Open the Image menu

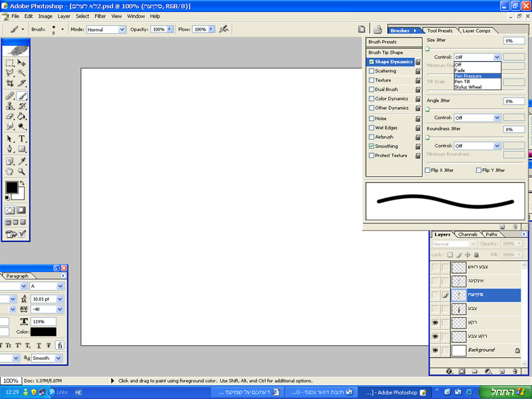click(x=45, y=16)
